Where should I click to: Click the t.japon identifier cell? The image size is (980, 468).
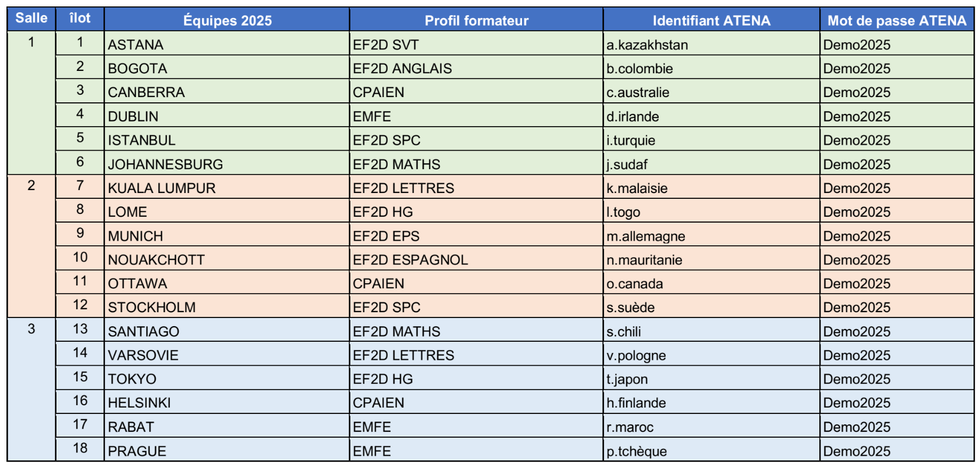click(711, 378)
